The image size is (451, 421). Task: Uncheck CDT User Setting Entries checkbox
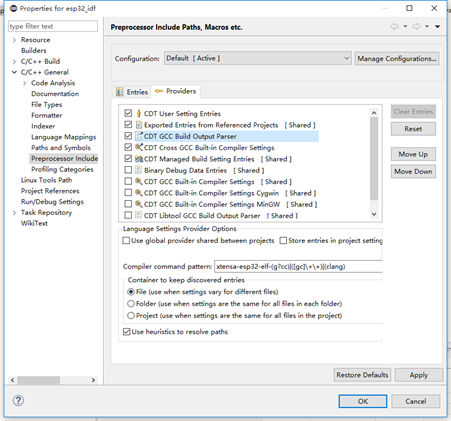(x=128, y=113)
